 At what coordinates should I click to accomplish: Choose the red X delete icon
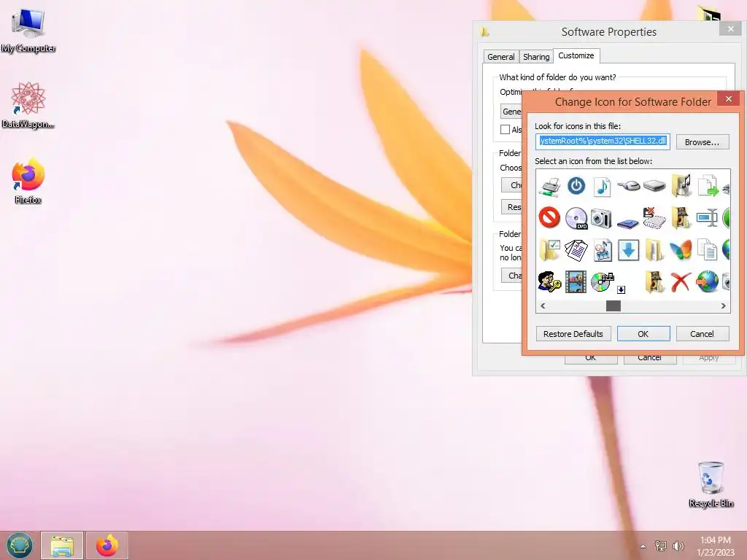coord(681,282)
